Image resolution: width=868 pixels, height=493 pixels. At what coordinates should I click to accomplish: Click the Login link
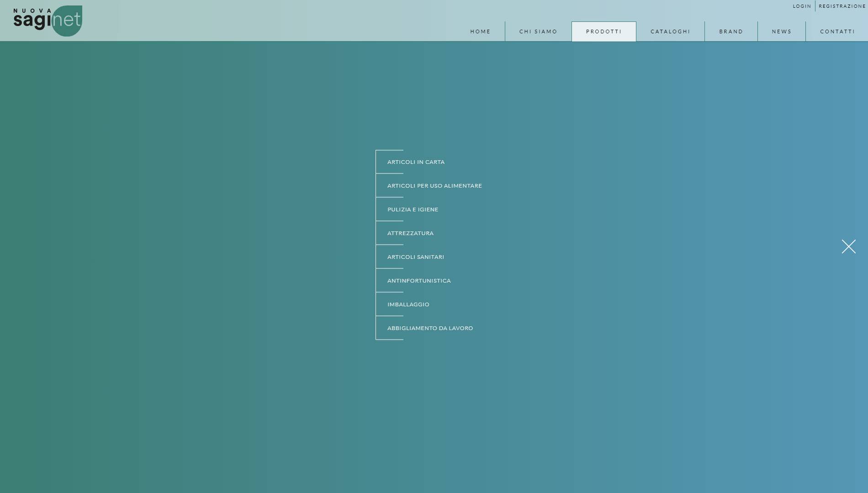pyautogui.click(x=802, y=6)
